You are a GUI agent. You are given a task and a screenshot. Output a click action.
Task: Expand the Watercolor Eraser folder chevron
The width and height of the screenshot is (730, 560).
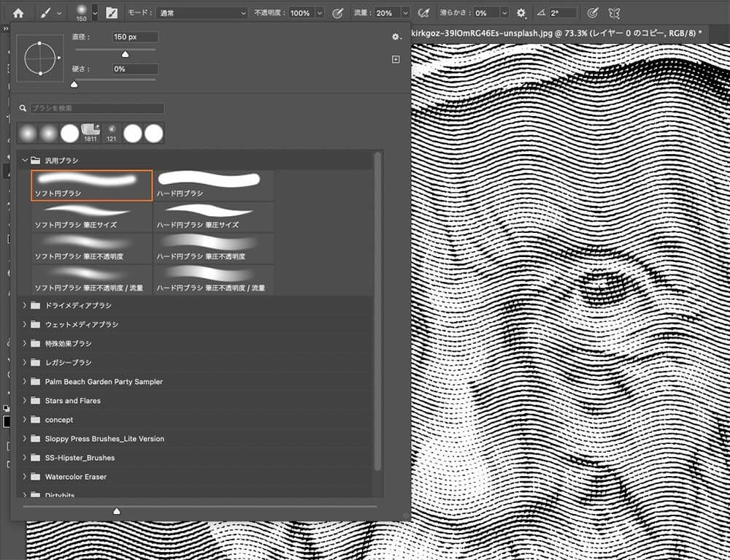(x=25, y=477)
